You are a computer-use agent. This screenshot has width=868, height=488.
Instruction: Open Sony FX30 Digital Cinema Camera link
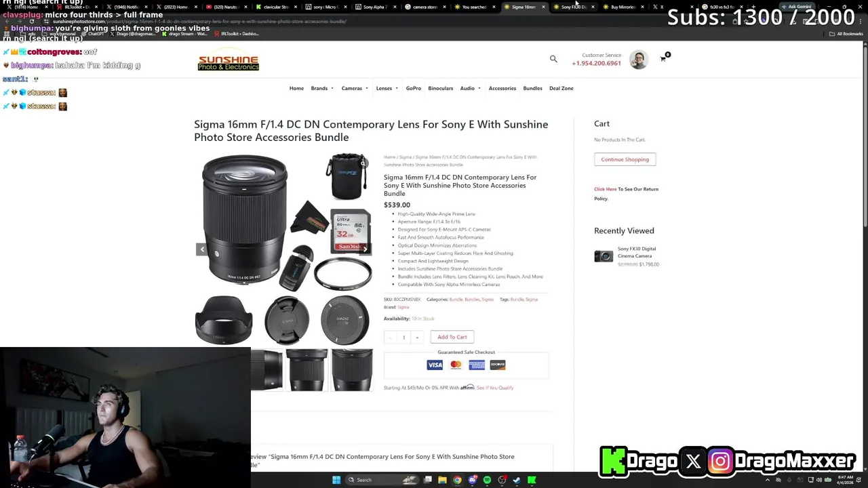(637, 252)
